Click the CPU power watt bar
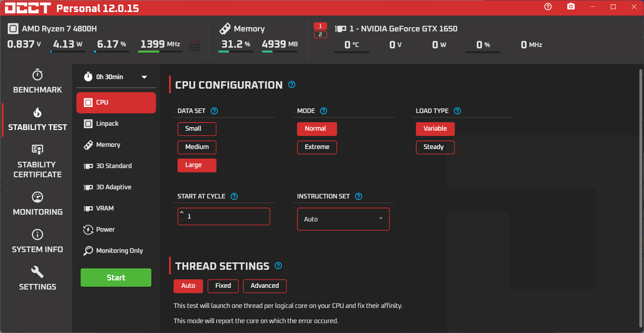644x333 pixels. pos(68,52)
